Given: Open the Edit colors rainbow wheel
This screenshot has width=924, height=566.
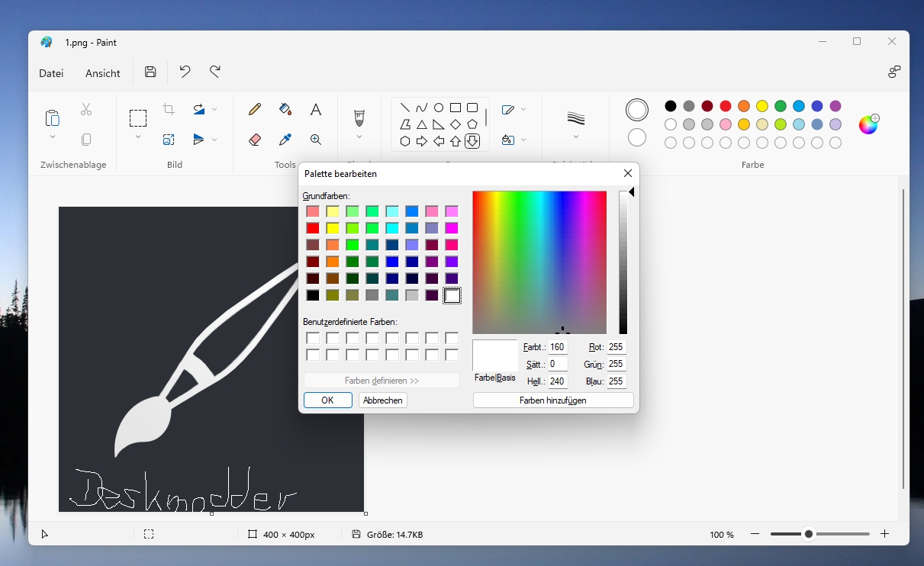Looking at the screenshot, I should [x=868, y=124].
